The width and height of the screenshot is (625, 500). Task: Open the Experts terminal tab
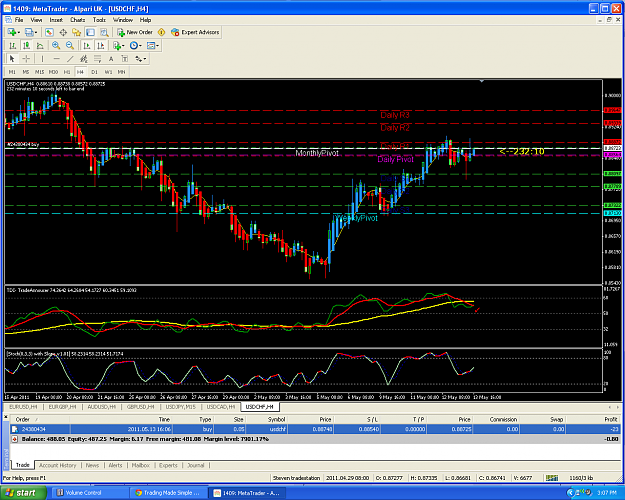tap(168, 465)
